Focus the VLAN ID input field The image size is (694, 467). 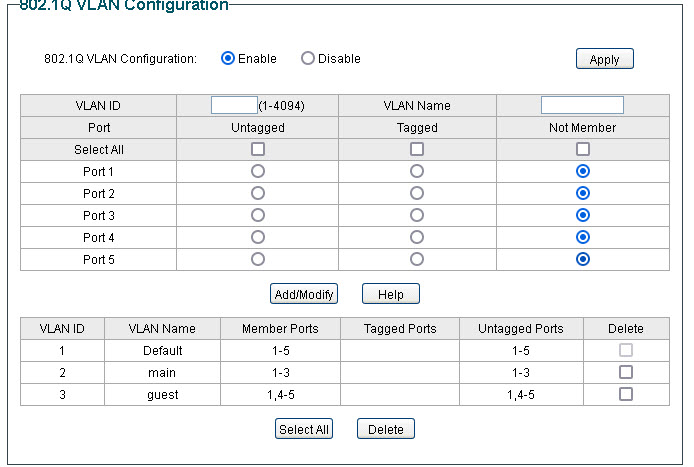click(234, 105)
